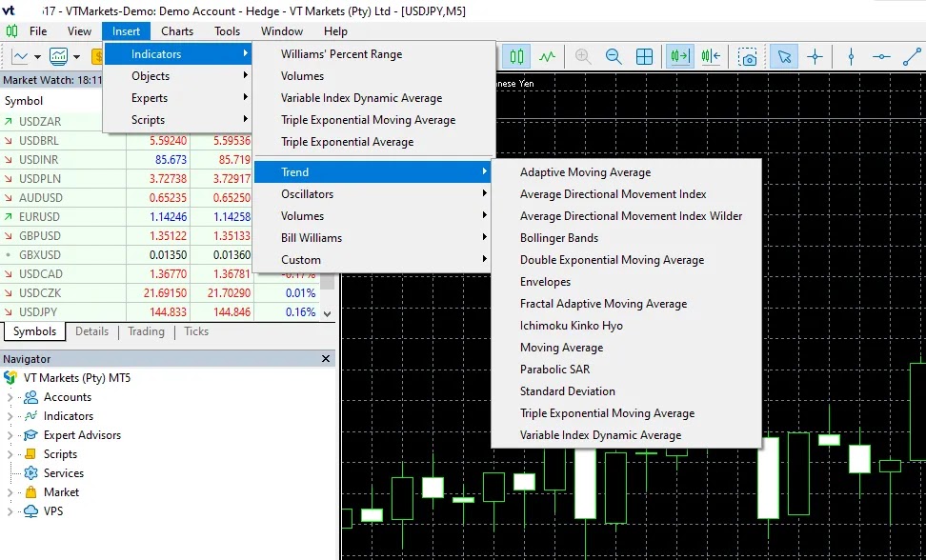Open the Bill Williams indicator submenu
The height and width of the screenshot is (560, 926).
[372, 238]
